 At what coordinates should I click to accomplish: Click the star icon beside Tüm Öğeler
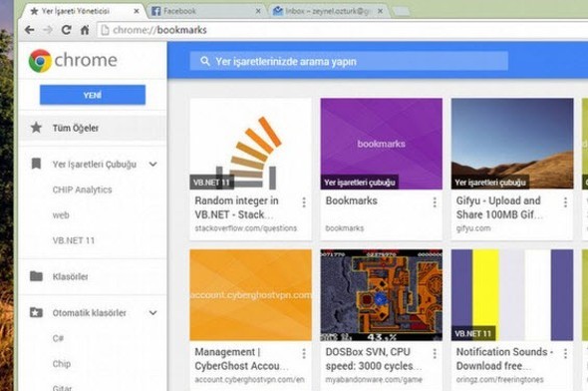click(x=36, y=128)
